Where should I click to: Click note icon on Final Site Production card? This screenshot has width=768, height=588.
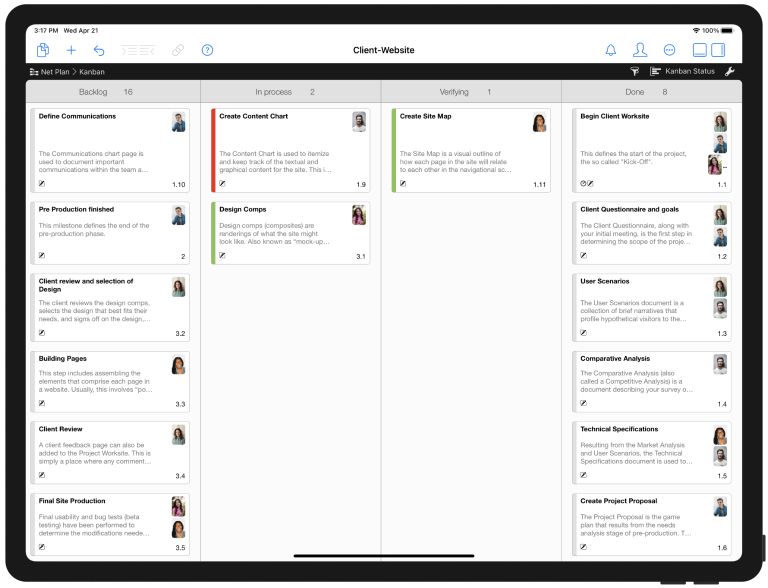(42, 547)
